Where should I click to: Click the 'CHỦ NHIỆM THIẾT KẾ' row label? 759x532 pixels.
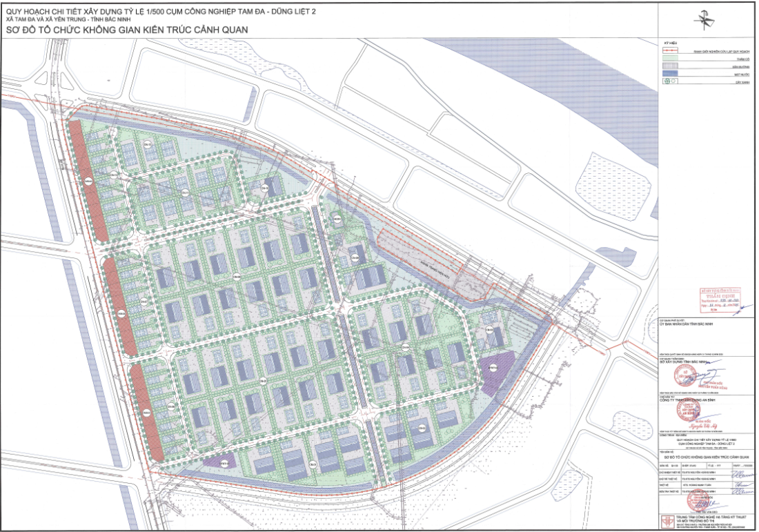click(670, 472)
